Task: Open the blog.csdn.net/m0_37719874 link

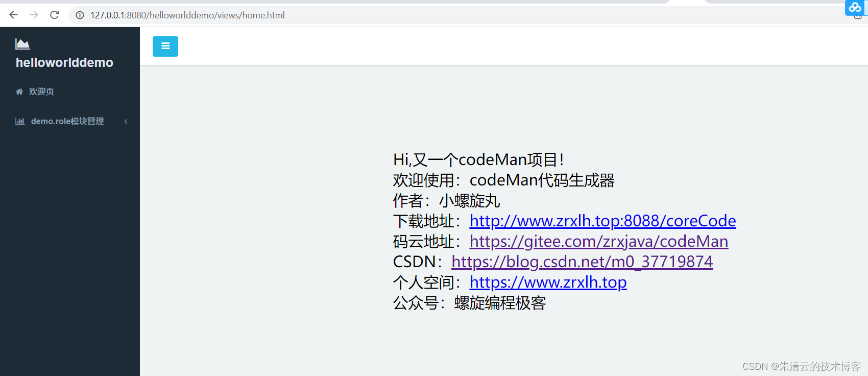Action: point(582,262)
